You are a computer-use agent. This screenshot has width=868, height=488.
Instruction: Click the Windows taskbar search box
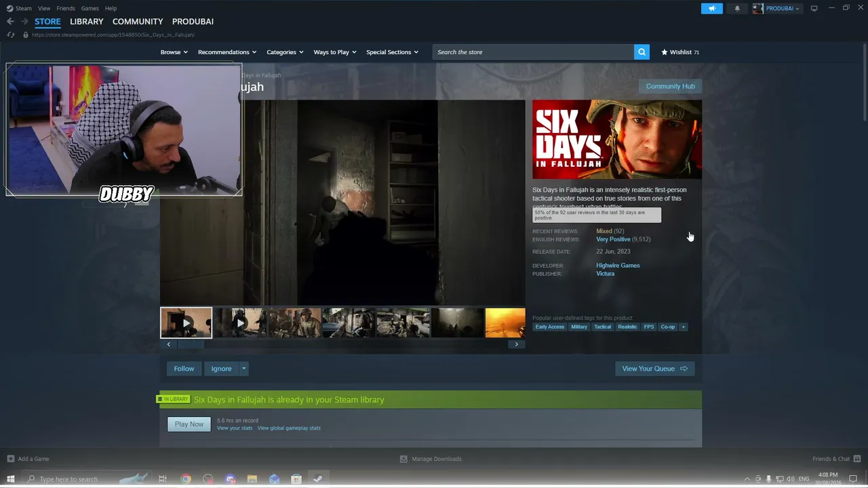tap(86, 479)
